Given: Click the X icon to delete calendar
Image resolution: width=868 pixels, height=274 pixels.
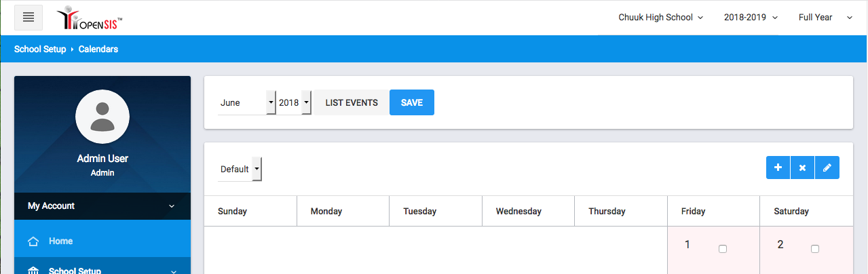Looking at the screenshot, I should (802, 168).
